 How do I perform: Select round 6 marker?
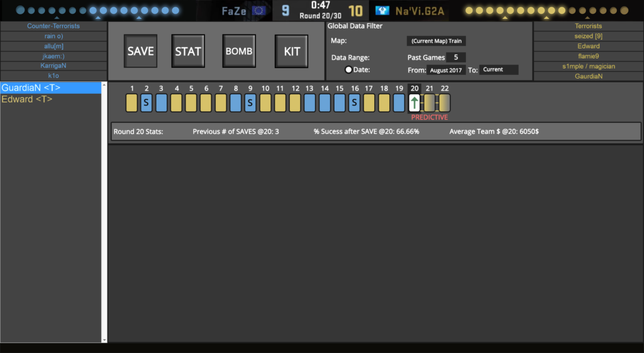tap(206, 103)
